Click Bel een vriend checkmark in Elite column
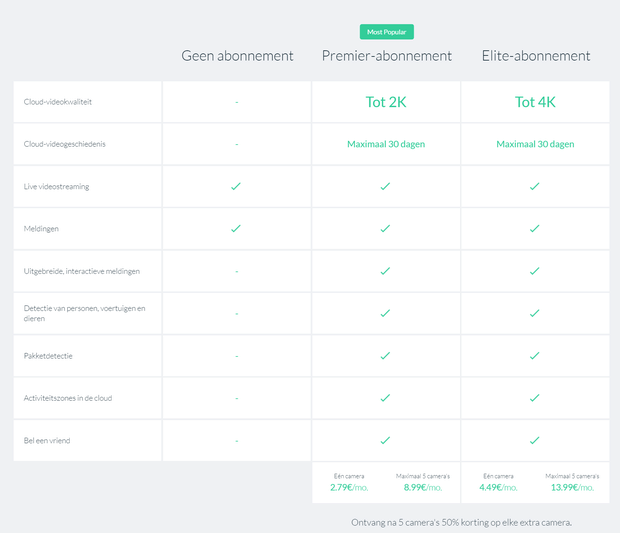The height and width of the screenshot is (533, 620). [535, 440]
